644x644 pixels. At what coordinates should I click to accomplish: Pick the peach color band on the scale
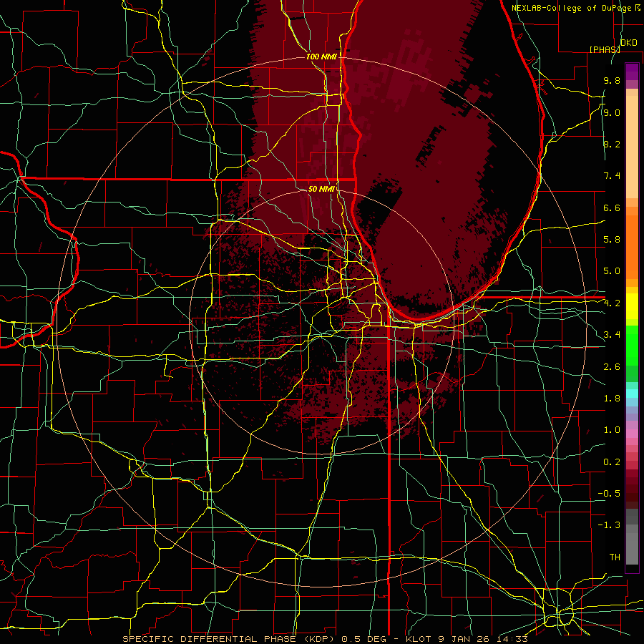[x=632, y=148]
